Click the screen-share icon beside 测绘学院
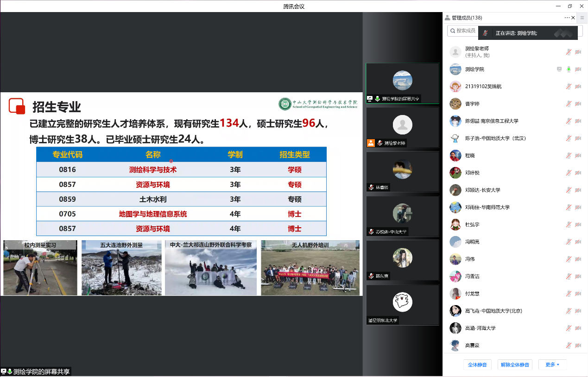 tap(559, 69)
